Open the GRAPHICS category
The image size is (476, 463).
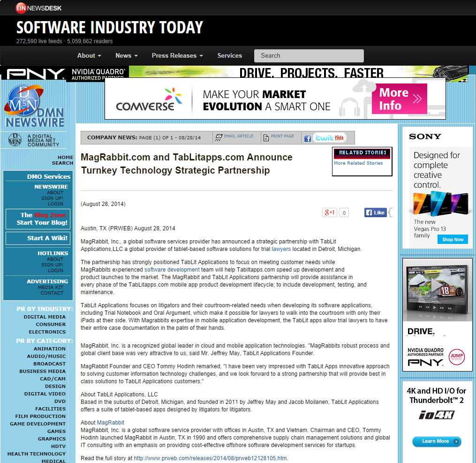pos(52,439)
